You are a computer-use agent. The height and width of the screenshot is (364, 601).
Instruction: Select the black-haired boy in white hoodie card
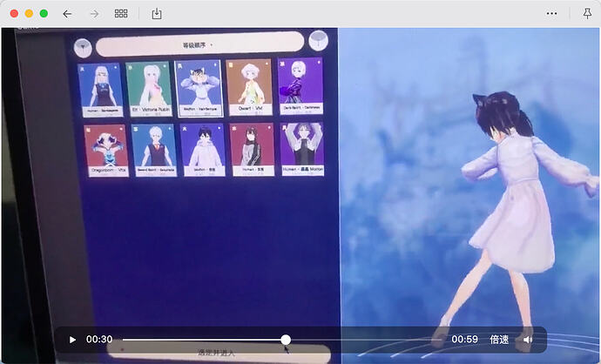click(203, 150)
